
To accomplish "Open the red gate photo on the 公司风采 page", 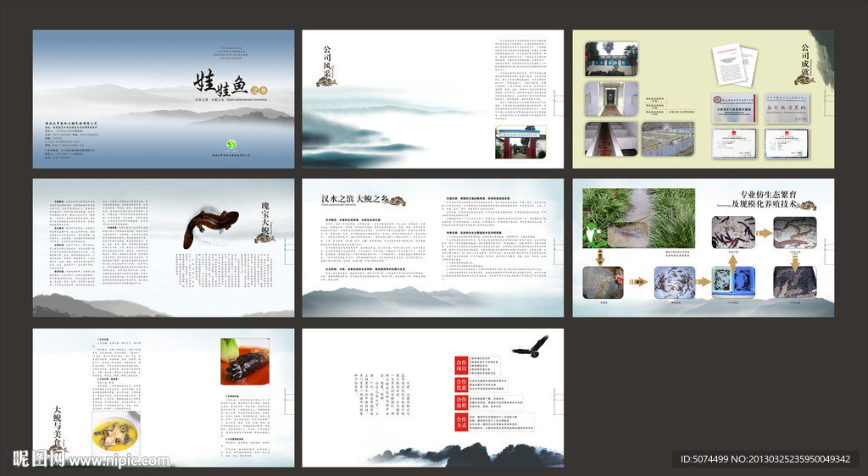I will tap(520, 142).
